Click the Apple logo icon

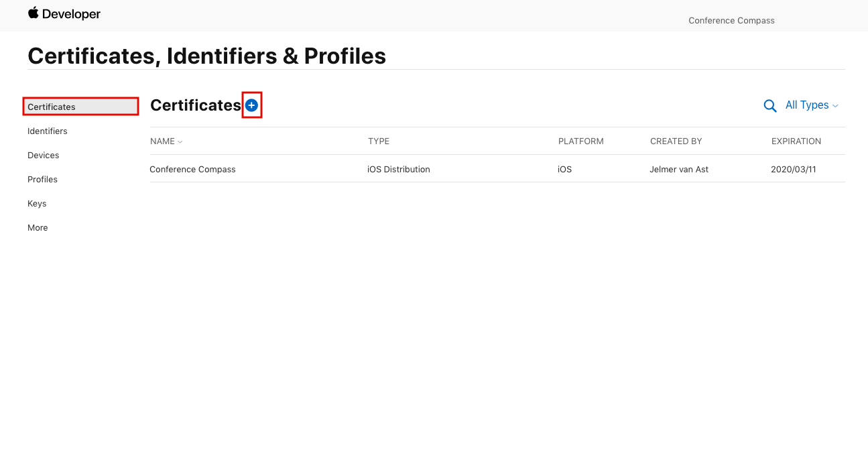[x=34, y=13]
